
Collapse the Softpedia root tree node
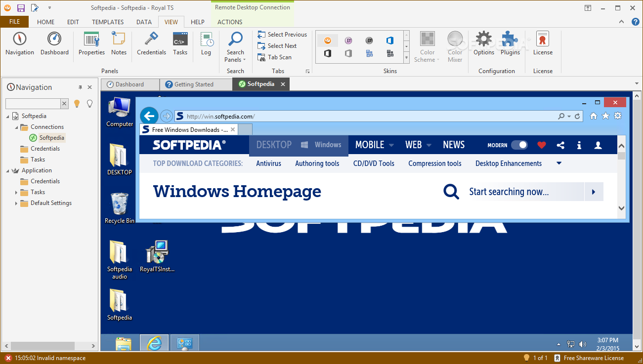tap(8, 116)
